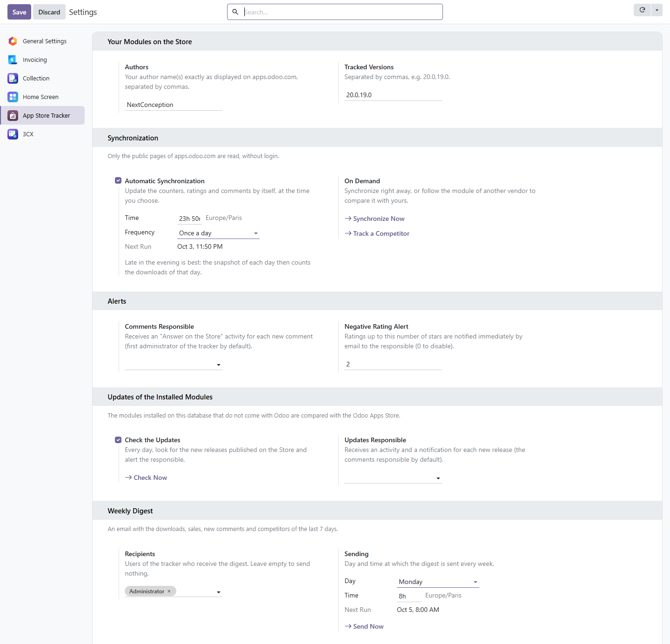Remove Administrator tag from Recipients

pos(169,591)
